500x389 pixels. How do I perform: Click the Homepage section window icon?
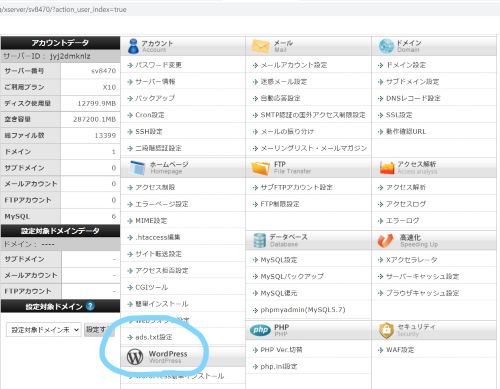[x=137, y=168]
